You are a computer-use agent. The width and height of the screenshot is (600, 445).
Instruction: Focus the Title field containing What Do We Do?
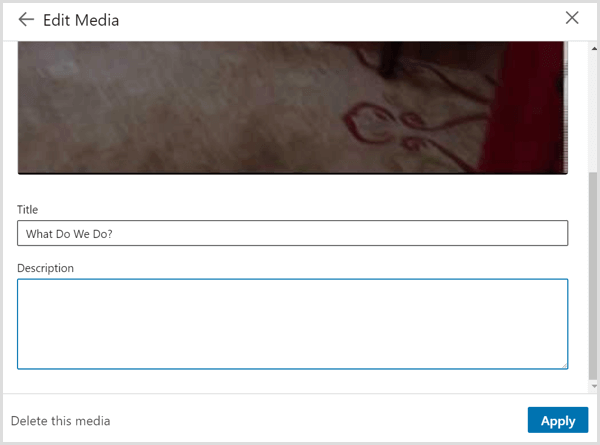(293, 233)
